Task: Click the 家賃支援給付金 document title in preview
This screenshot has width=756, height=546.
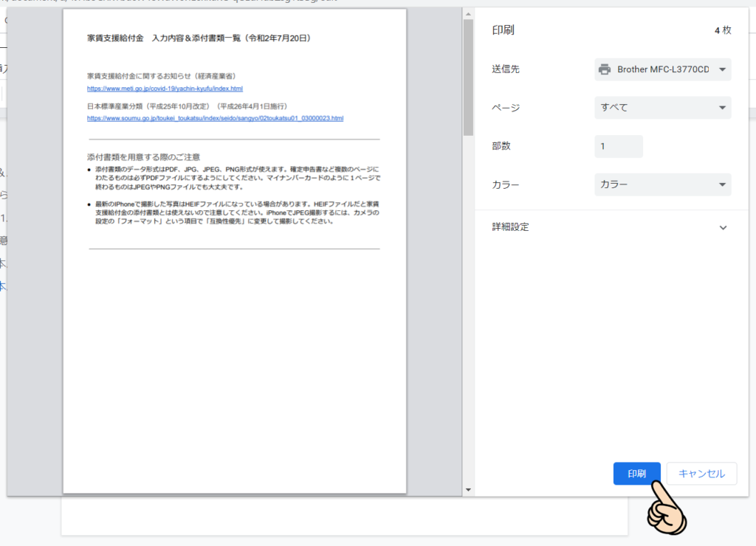Action: tap(199, 38)
